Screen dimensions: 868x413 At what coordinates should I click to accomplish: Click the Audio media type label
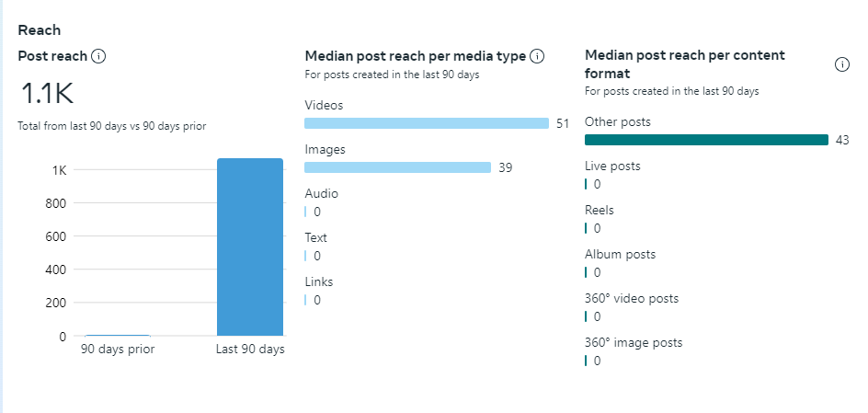coord(321,193)
